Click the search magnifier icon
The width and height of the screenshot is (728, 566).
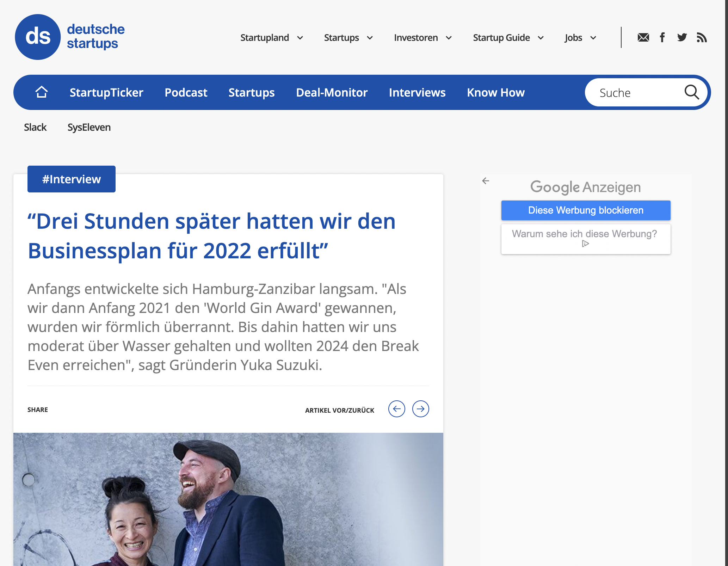(692, 92)
